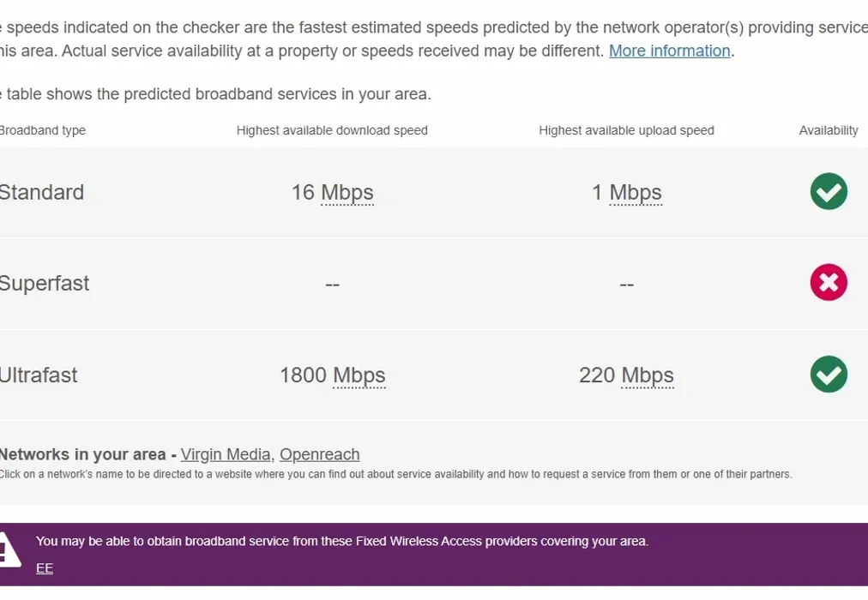The image size is (868, 600).
Task: Click the red cross icon for Superfast
Action: 828,282
